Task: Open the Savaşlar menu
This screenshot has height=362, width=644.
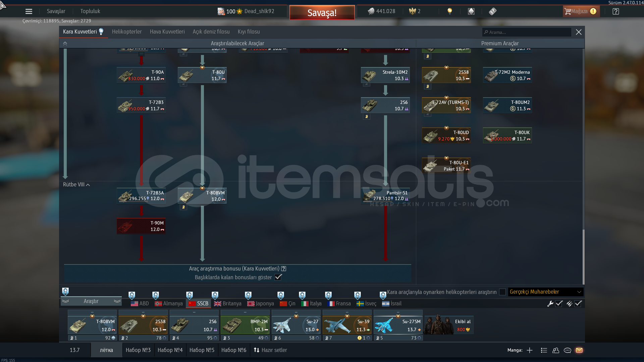Action: pos(56,11)
